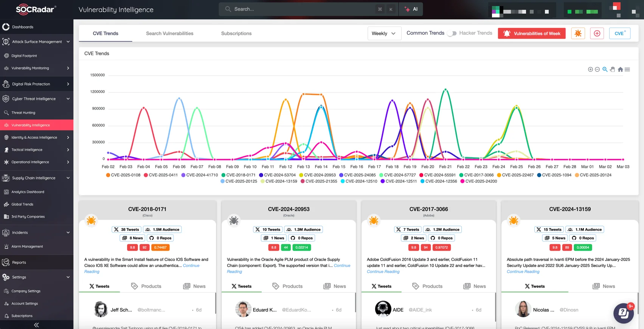
Task: Expand Digital Risk Protection menu
Action: [37, 84]
